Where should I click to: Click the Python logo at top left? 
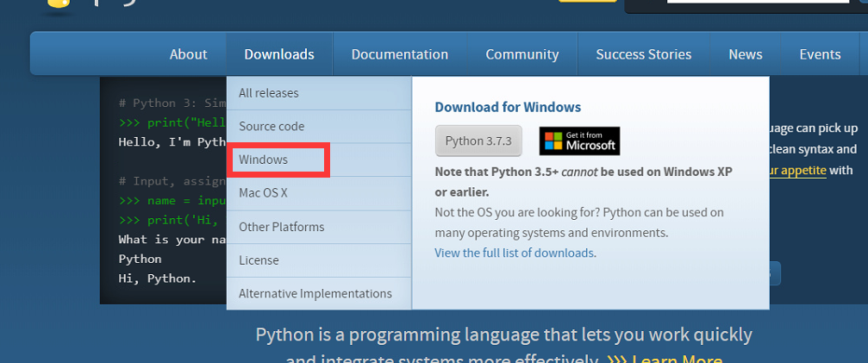click(55, 7)
